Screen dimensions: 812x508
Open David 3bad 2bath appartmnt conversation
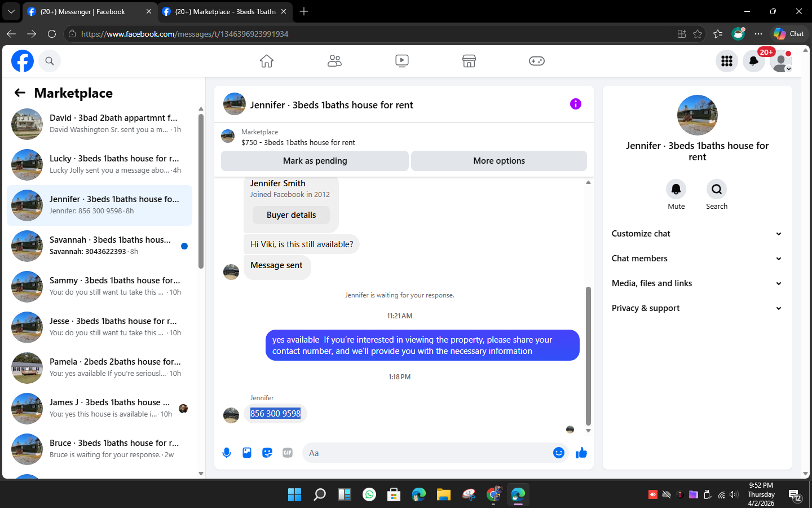coord(99,124)
